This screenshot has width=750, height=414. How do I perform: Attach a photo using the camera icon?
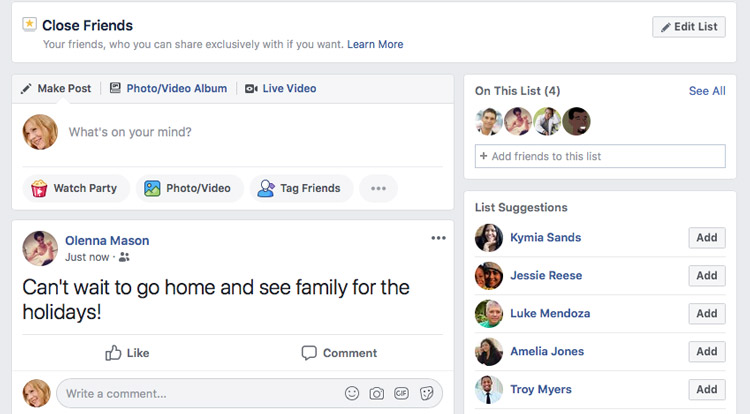(x=376, y=393)
